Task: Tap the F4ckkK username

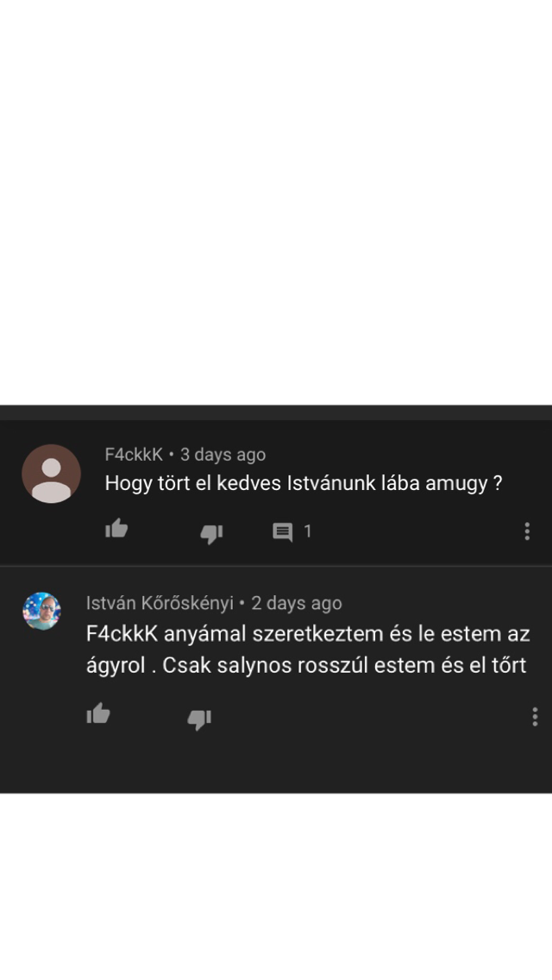Action: click(134, 455)
